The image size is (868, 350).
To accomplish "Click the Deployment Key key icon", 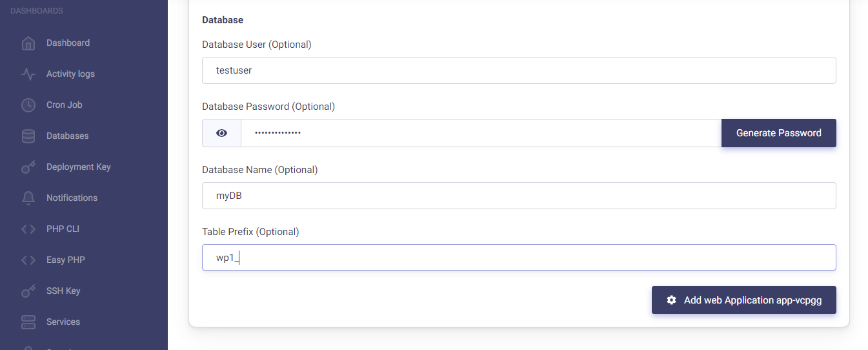I will point(28,167).
